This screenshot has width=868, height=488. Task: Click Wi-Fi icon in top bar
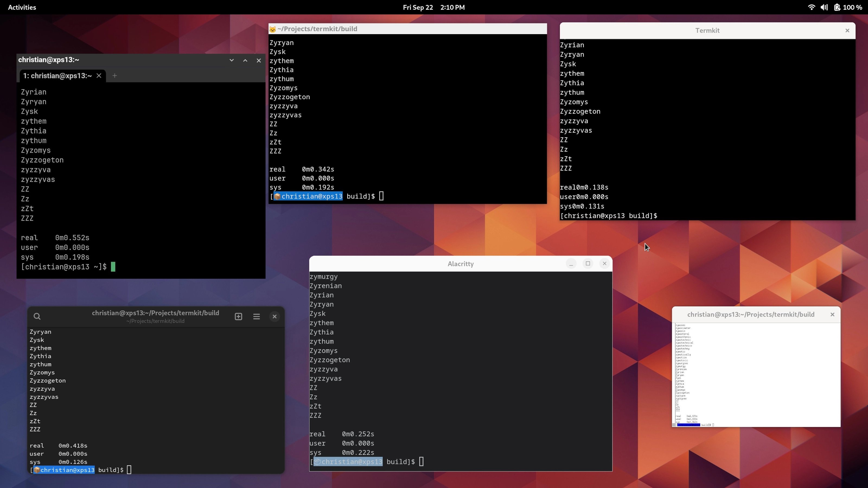pyautogui.click(x=811, y=7)
